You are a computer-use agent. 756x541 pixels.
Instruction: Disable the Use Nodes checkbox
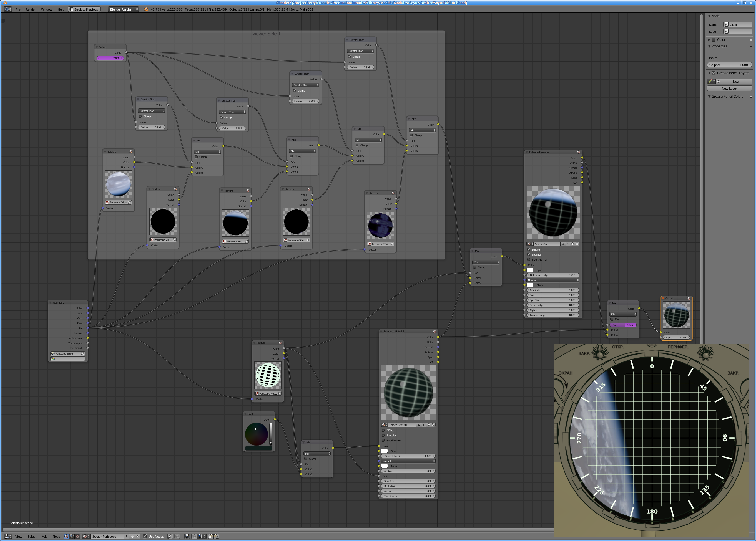[x=145, y=536]
